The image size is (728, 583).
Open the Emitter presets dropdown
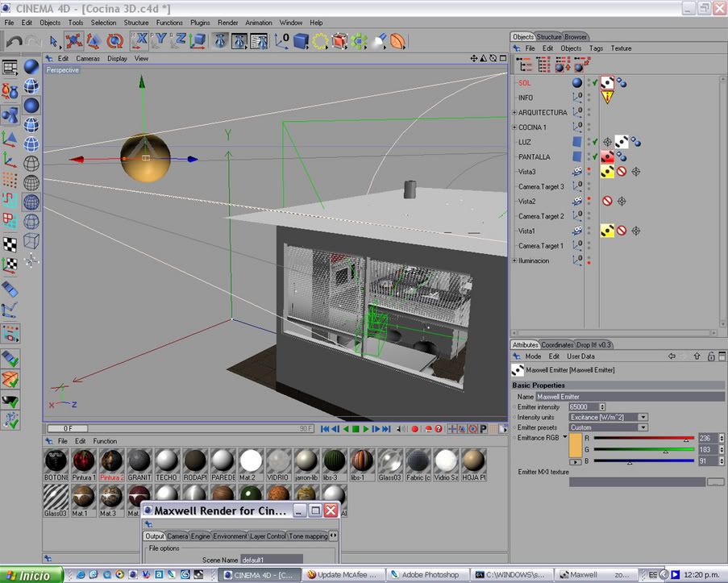coord(608,427)
